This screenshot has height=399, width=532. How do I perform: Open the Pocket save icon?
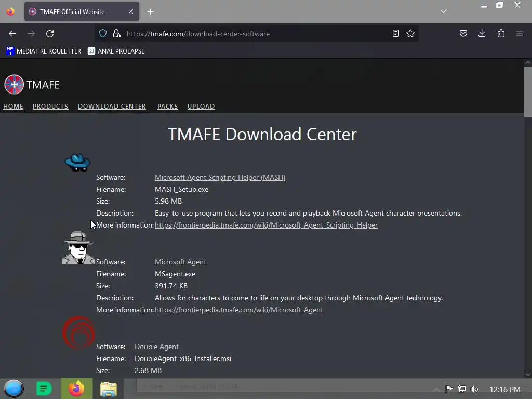[x=463, y=33]
